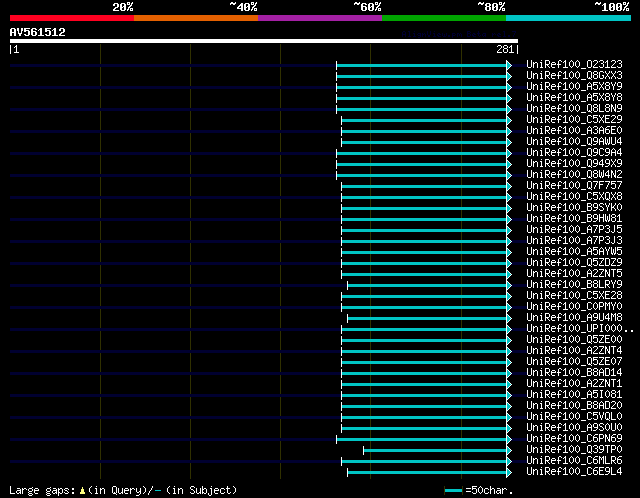This screenshot has width=640, height=498.
Task: Click the UniRef100_O23123 hit label
Action: pyautogui.click(x=574, y=64)
